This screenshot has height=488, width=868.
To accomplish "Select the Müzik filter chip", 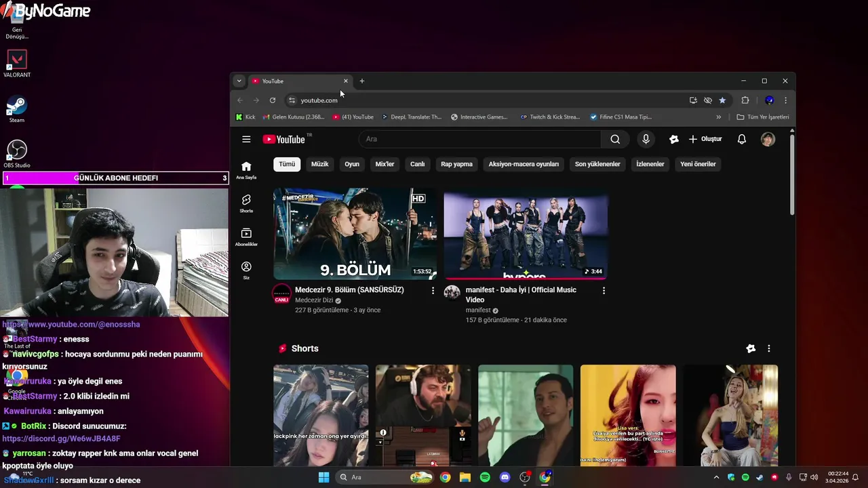I will coord(319,164).
